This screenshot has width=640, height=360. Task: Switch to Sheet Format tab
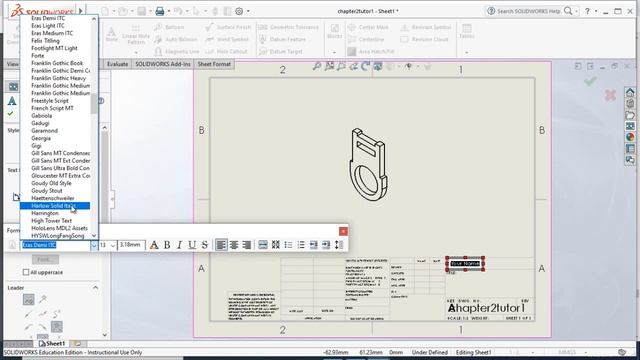(x=214, y=64)
